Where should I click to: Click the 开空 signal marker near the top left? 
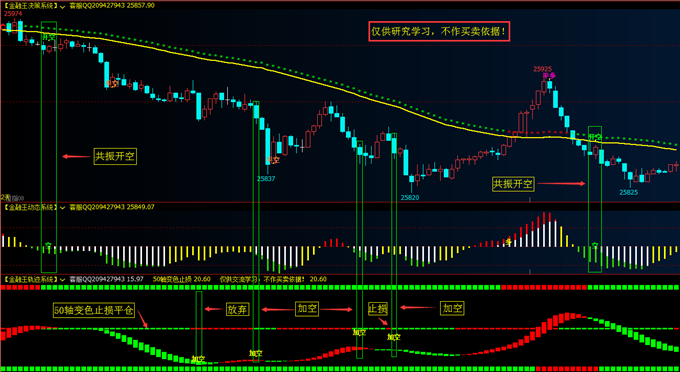click(x=49, y=38)
